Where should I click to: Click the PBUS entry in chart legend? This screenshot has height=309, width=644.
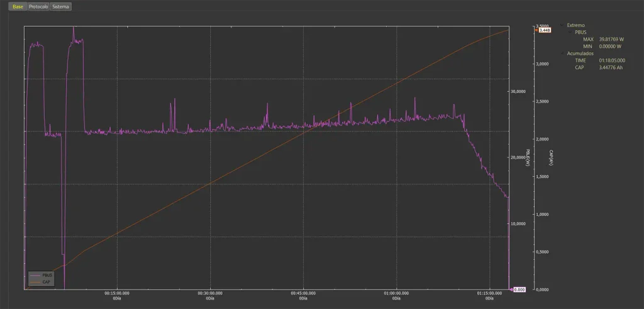click(42, 275)
